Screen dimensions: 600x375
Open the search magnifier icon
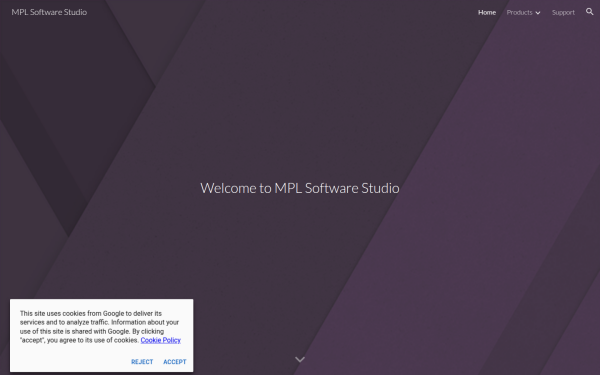589,12
